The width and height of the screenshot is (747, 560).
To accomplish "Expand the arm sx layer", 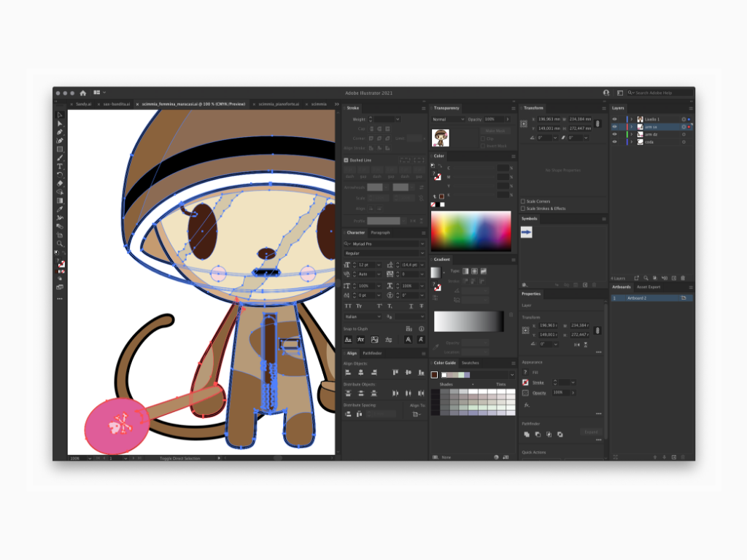I will coord(632,127).
